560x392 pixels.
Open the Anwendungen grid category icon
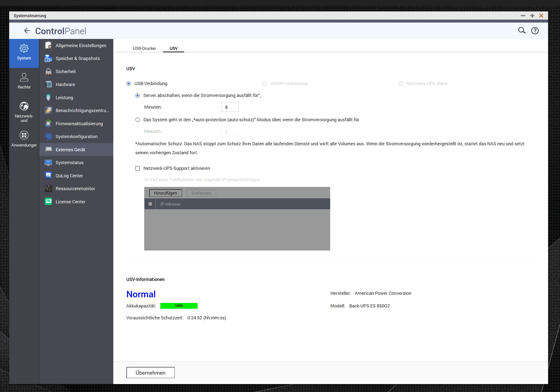24,135
